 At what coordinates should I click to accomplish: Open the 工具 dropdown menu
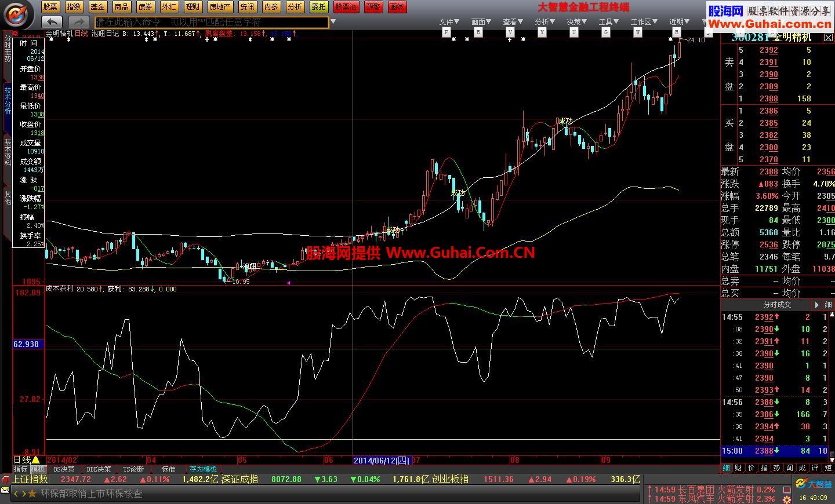pyautogui.click(x=608, y=22)
